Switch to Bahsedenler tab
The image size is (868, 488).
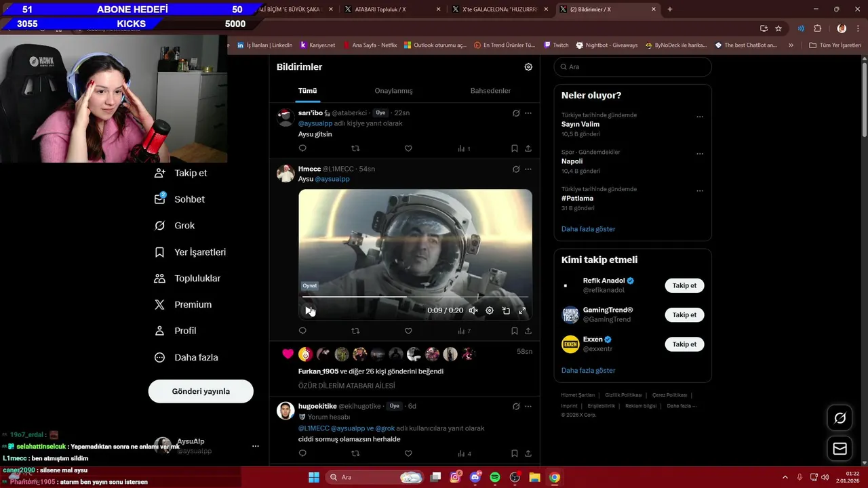click(490, 91)
